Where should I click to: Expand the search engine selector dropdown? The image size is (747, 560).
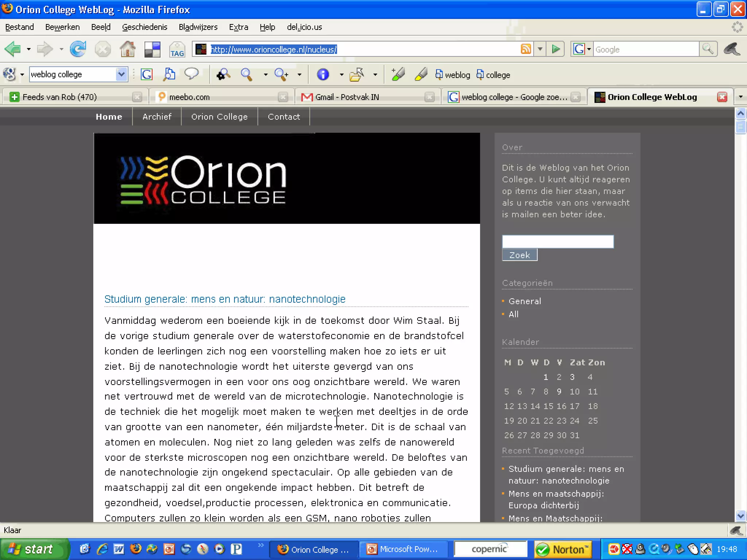(589, 49)
